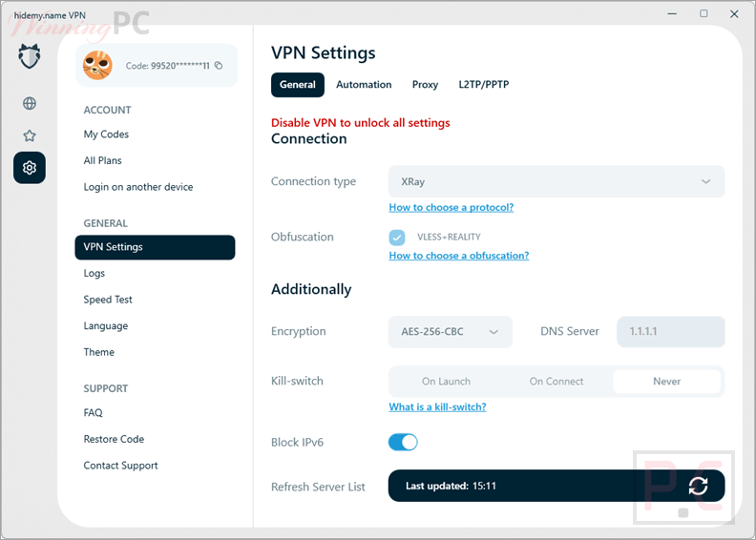The width and height of the screenshot is (756, 540).
Task: Open FAQ in the Support section
Action: [x=93, y=413]
